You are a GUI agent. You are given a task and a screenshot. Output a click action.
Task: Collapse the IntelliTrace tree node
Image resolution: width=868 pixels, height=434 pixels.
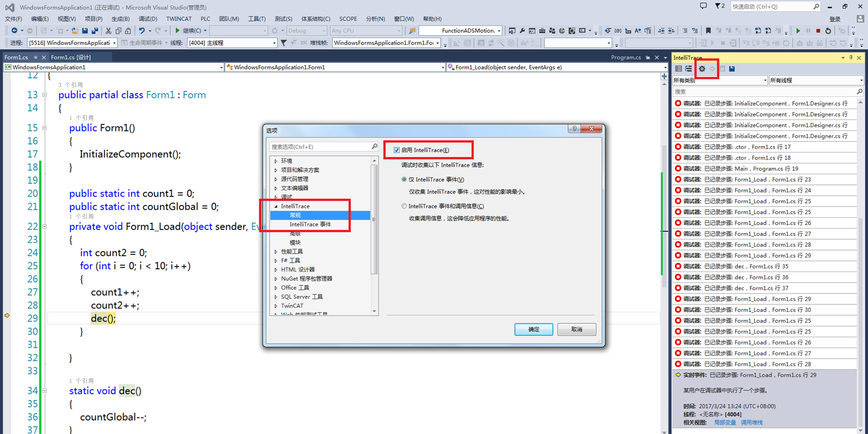pyautogui.click(x=276, y=206)
